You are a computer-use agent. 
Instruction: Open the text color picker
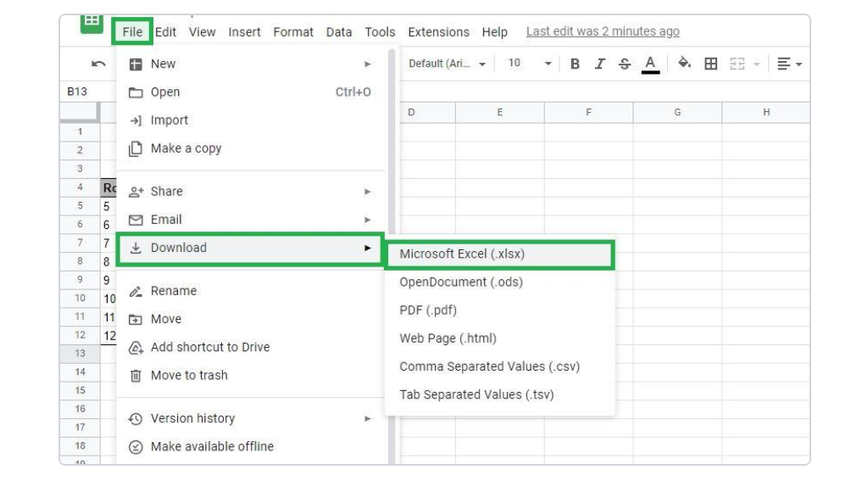650,64
